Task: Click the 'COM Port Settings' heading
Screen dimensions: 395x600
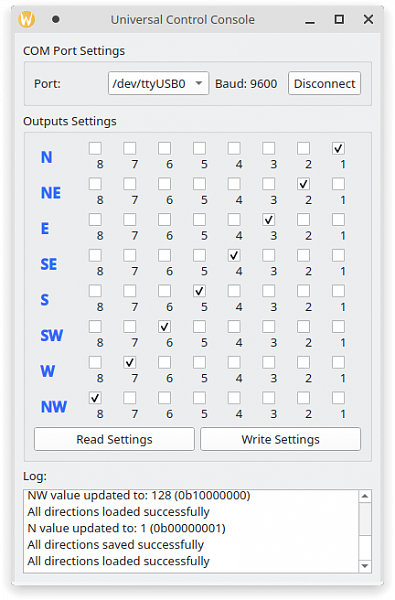Action: (74, 51)
